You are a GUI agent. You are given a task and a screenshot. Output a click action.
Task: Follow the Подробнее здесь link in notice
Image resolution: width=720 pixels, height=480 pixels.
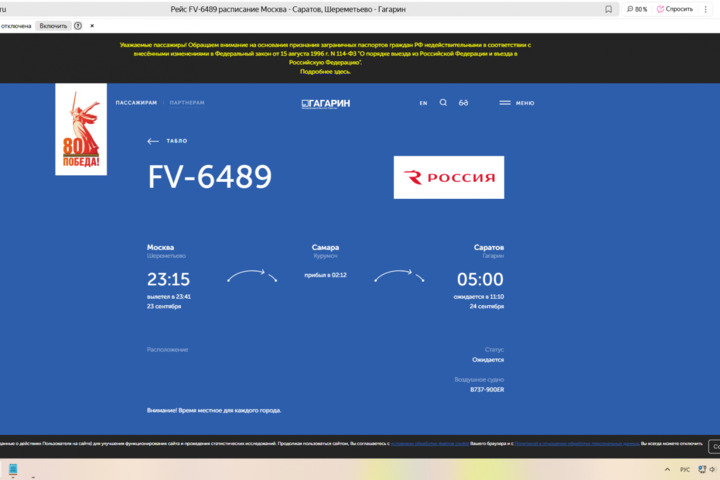(x=325, y=72)
